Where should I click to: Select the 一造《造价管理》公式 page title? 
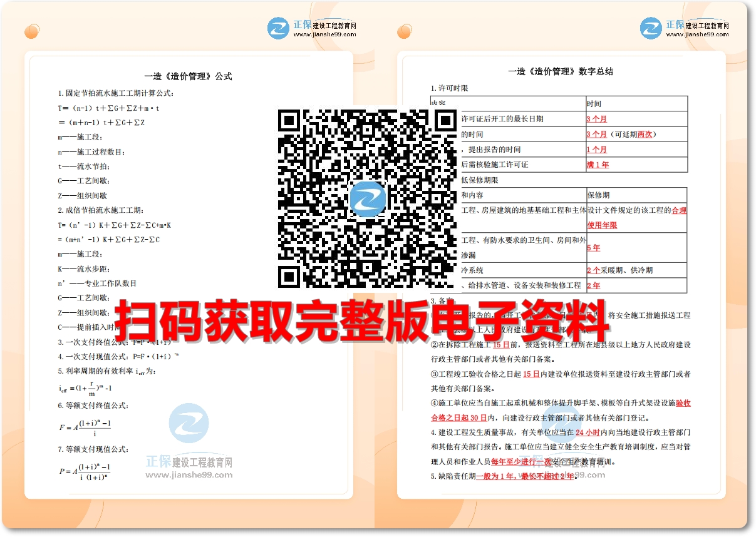190,75
